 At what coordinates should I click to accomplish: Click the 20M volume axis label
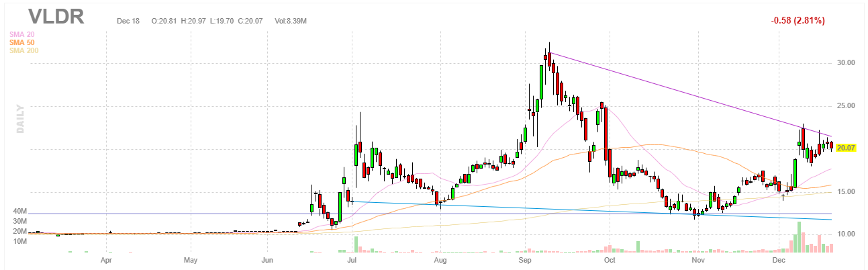click(x=19, y=231)
